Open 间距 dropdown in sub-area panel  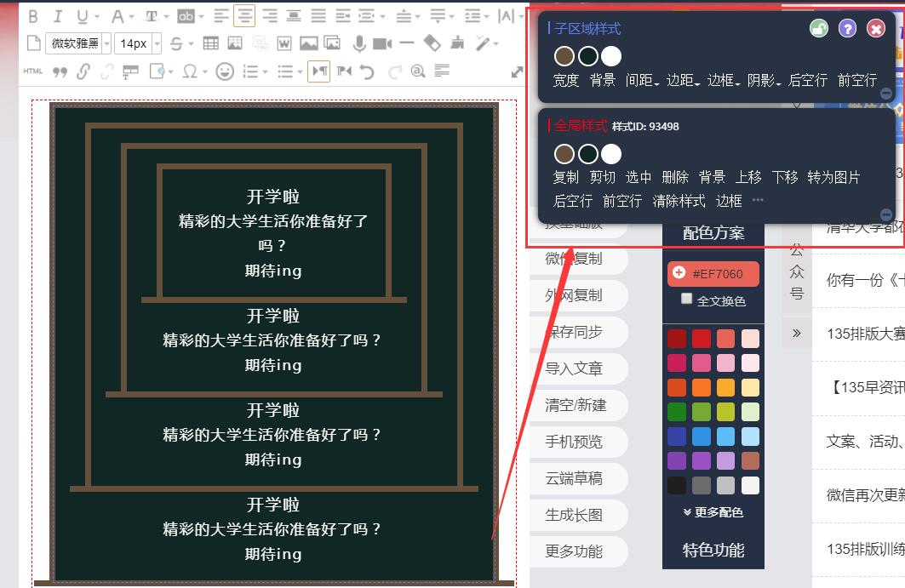[x=642, y=80]
